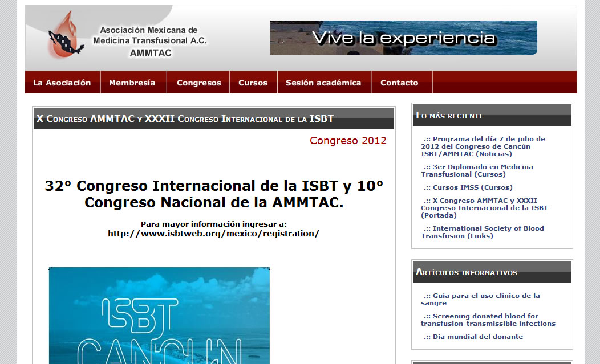
Task: Open '3er Diplomado en Medicina Transfusional' link
Action: tap(478, 170)
